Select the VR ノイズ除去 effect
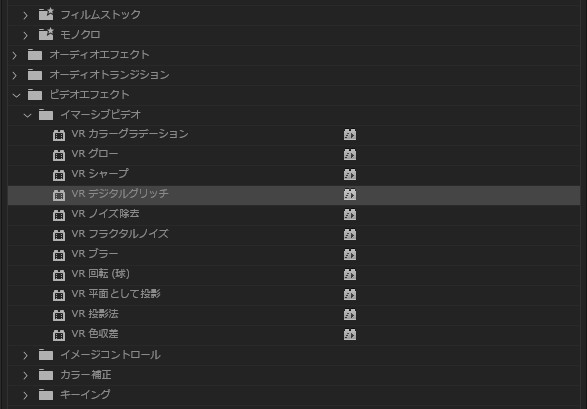Viewport: 587px width, 409px height. click(294, 214)
